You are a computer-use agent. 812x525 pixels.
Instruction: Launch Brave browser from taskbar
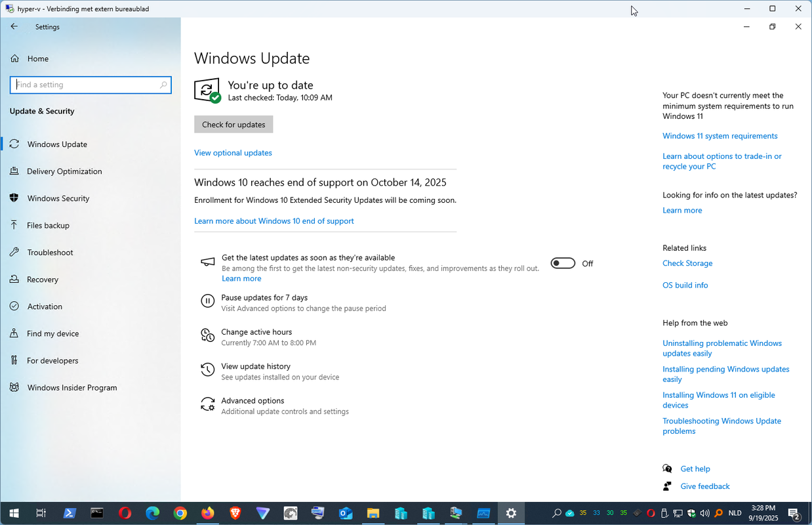[235, 513]
